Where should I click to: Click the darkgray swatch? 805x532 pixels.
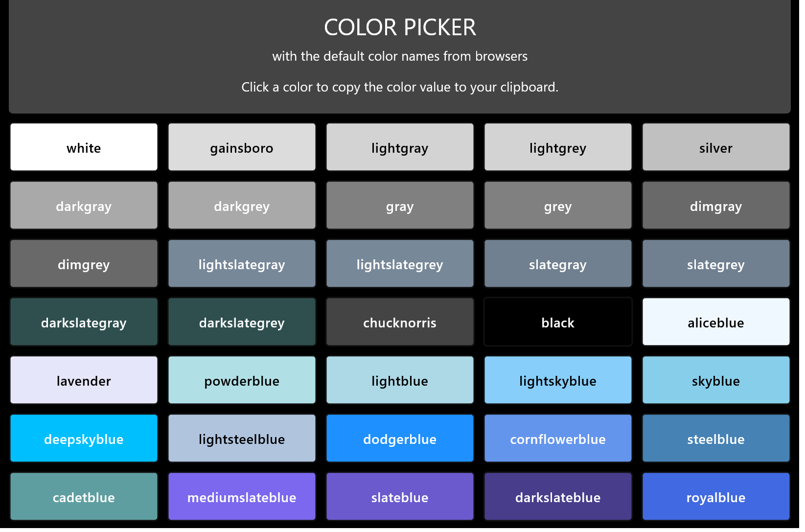pyautogui.click(x=84, y=206)
